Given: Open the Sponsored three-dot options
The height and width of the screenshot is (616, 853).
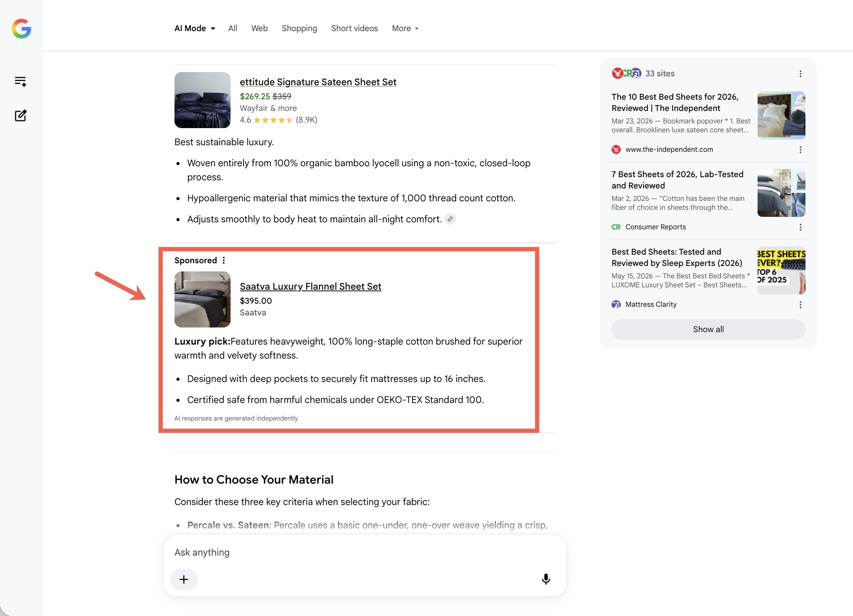Looking at the screenshot, I should point(224,260).
